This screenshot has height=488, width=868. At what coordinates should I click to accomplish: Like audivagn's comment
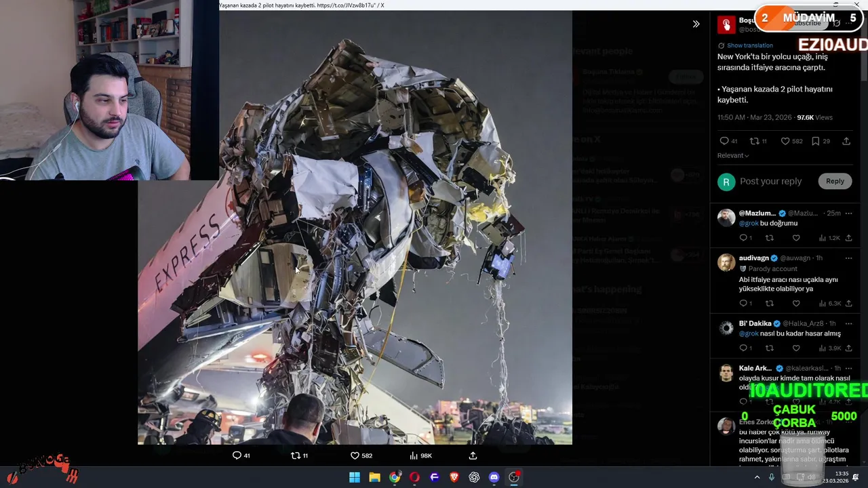point(796,303)
